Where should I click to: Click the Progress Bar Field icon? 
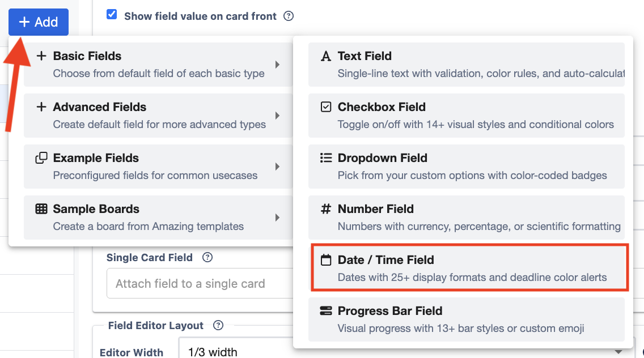[325, 311]
